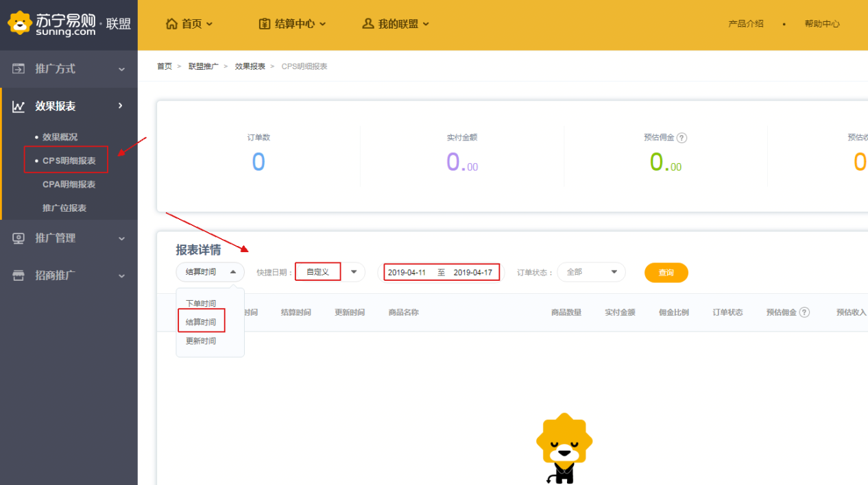This screenshot has width=868, height=485.
Task: Go to 联盟推广 in the breadcrumb
Action: (x=204, y=66)
